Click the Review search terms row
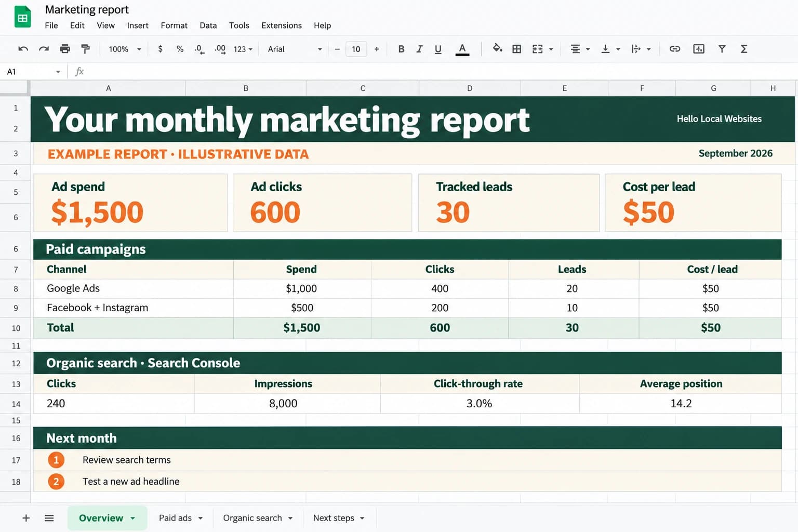 point(407,460)
